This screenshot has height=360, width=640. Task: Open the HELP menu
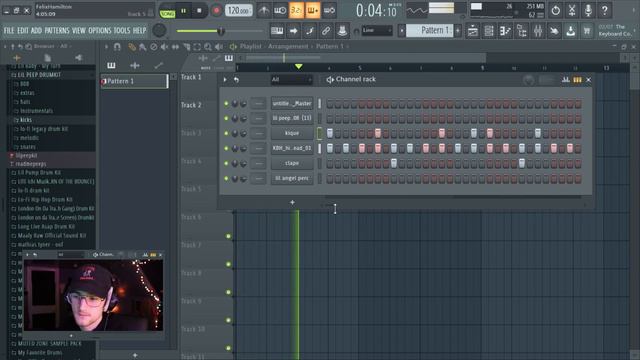click(140, 31)
